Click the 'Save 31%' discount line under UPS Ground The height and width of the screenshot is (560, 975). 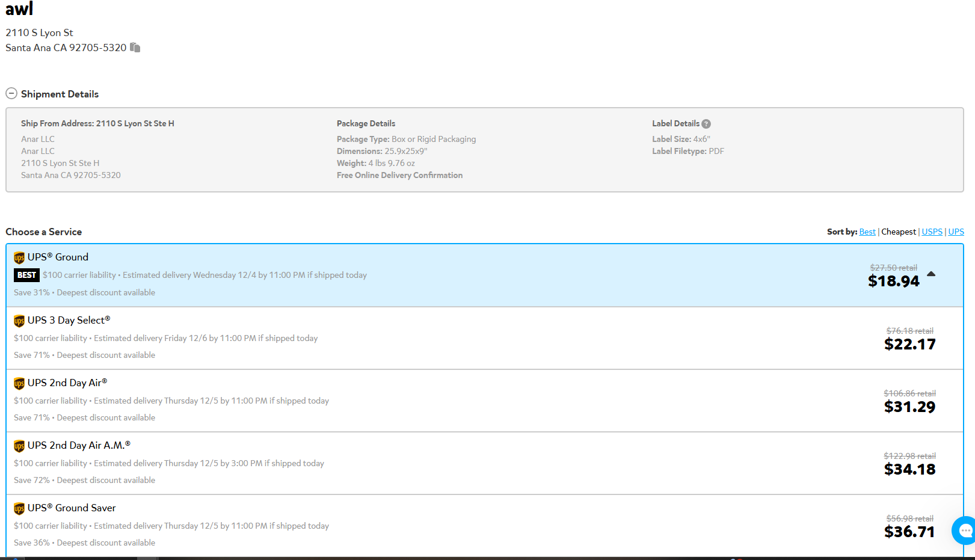click(x=84, y=292)
